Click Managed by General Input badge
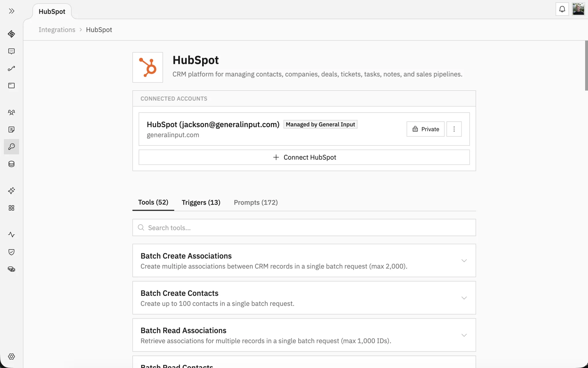Image resolution: width=588 pixels, height=368 pixels. (x=320, y=124)
